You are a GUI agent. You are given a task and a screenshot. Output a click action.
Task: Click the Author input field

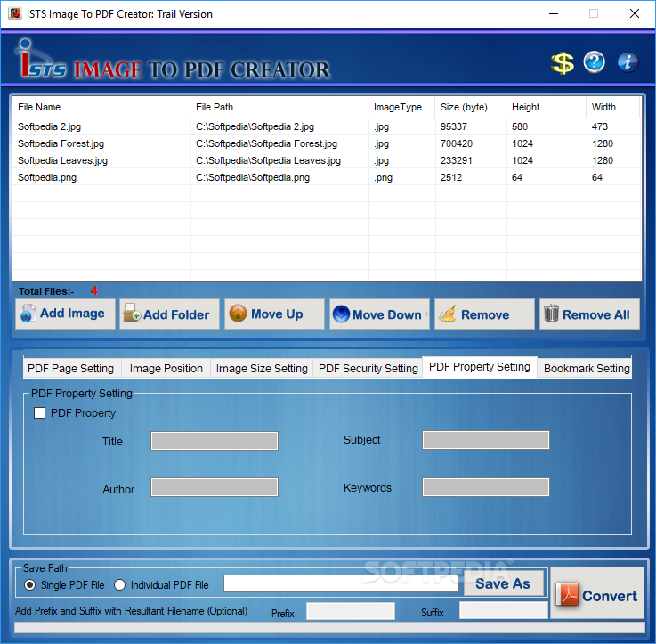pos(215,487)
